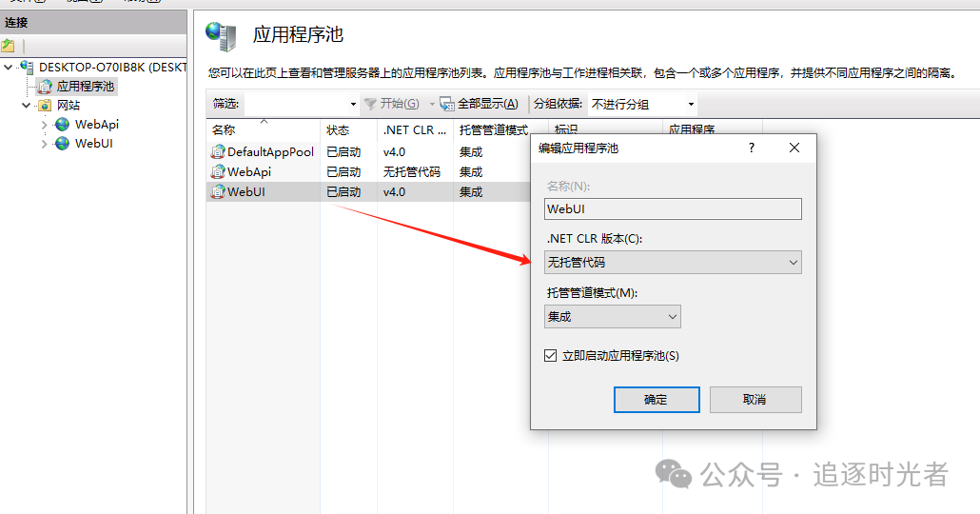Select the WebApi site globe icon
The image size is (980, 514).
(63, 125)
